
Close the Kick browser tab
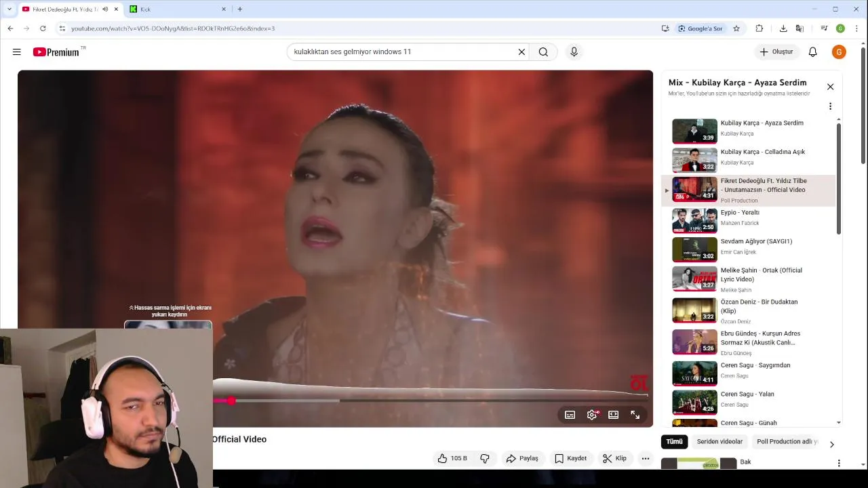coord(224,9)
